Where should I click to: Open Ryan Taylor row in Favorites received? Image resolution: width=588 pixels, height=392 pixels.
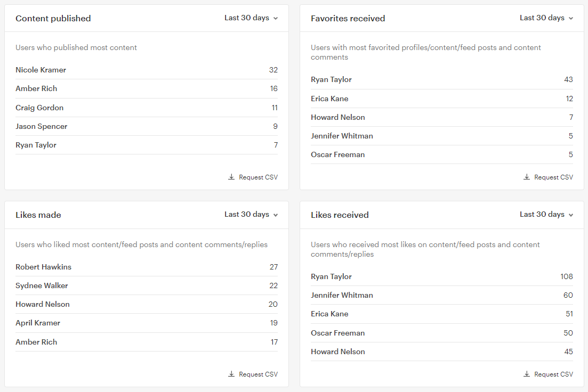click(x=442, y=80)
